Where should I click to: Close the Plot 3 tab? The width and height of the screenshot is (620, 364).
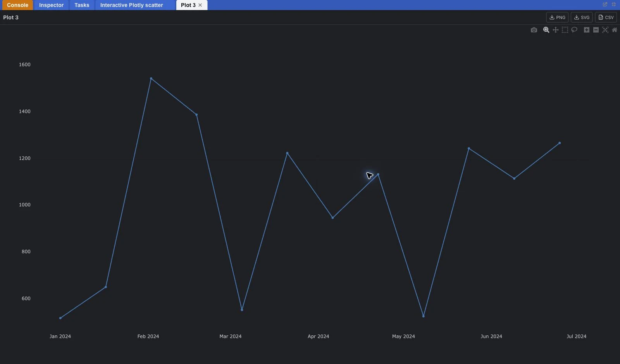200,5
